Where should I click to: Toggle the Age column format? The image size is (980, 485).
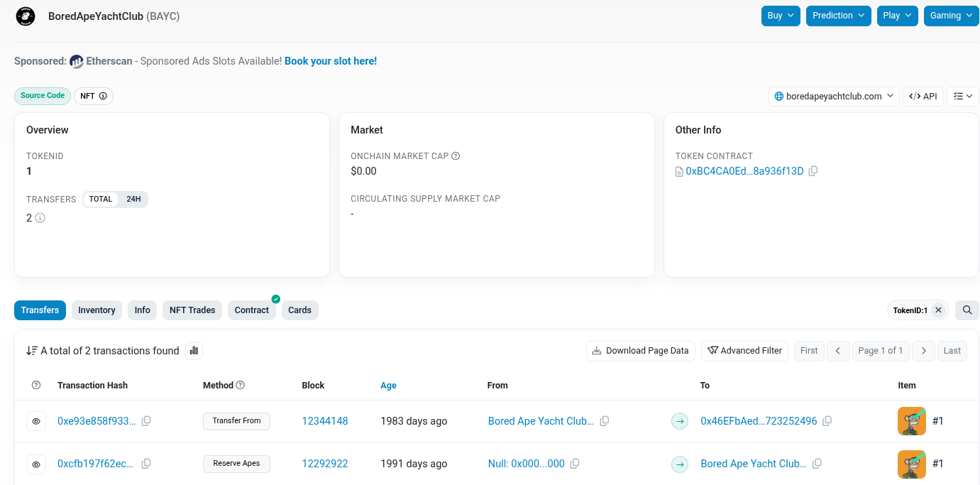388,386
